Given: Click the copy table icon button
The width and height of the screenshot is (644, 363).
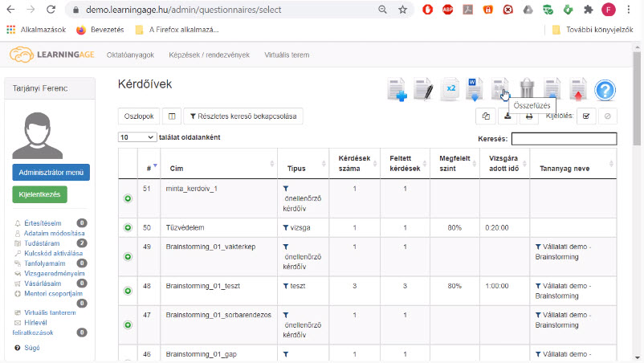Looking at the screenshot, I should (x=486, y=116).
